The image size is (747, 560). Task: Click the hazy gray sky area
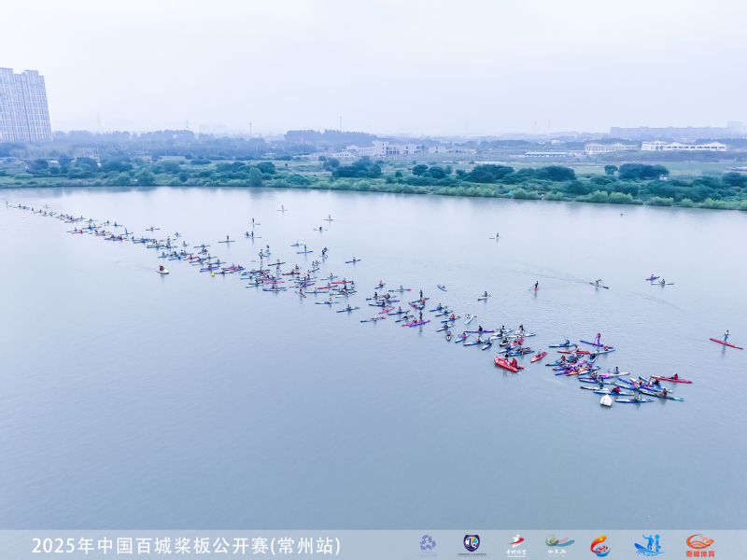click(x=373, y=56)
